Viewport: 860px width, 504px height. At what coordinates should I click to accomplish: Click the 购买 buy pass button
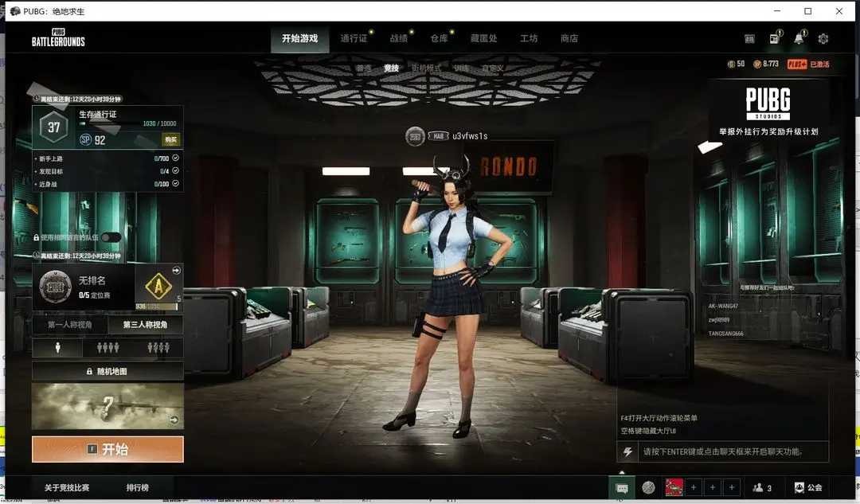(170, 140)
